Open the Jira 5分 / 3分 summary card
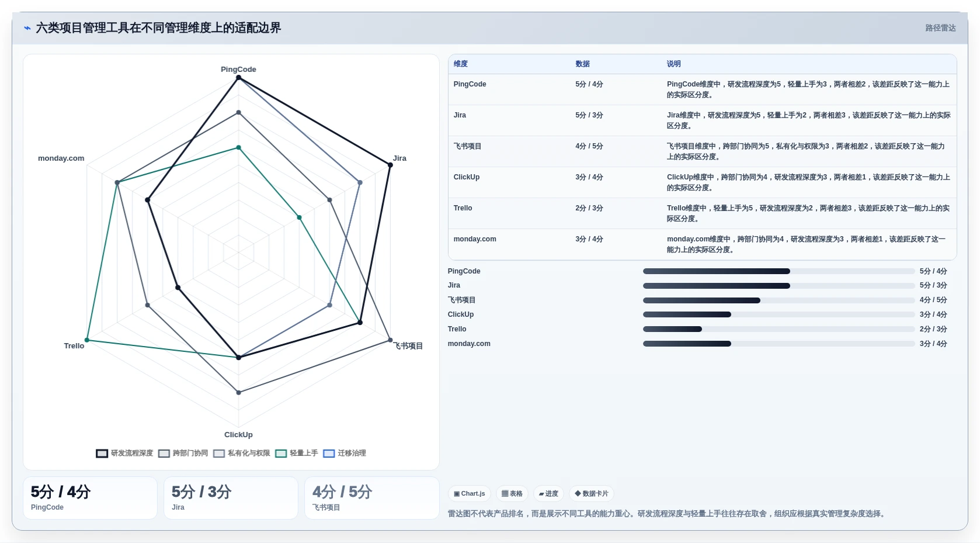Viewport: 980px width, 543px height. [x=231, y=498]
